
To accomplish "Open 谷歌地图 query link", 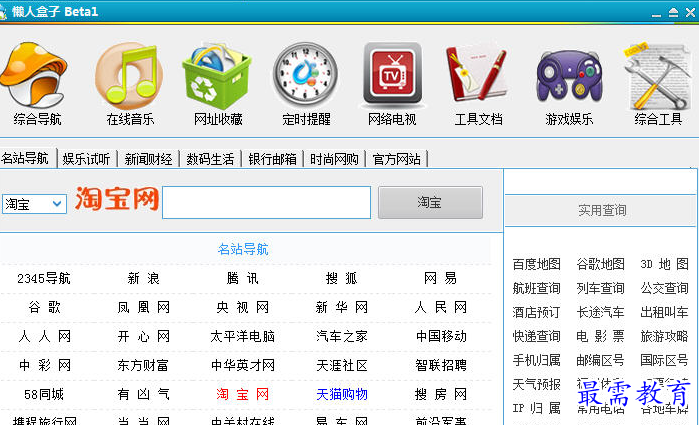I will click(x=600, y=264).
